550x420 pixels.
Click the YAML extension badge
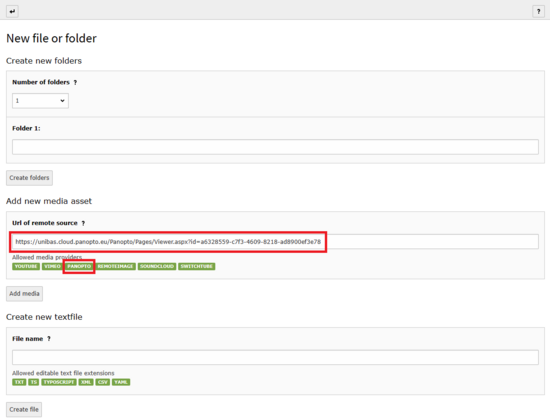point(121,382)
